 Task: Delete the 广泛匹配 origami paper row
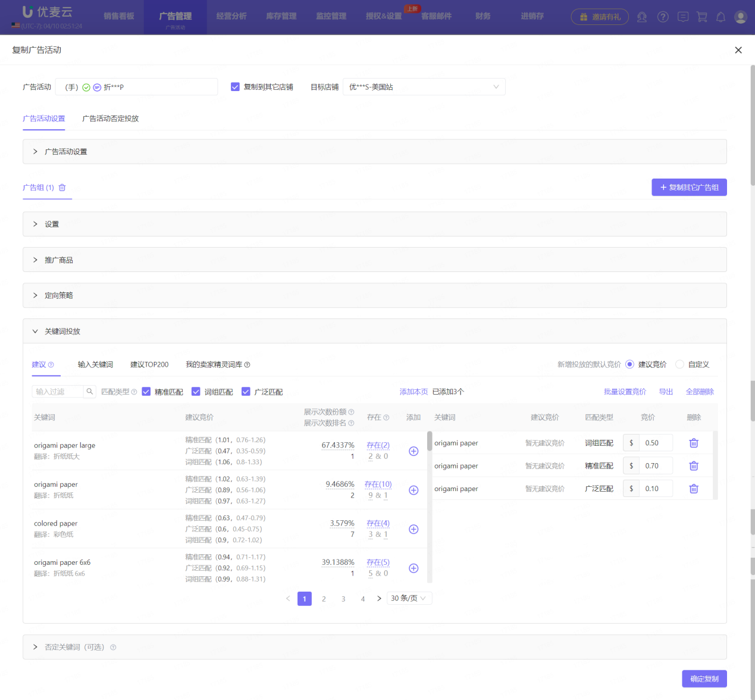pyautogui.click(x=693, y=489)
